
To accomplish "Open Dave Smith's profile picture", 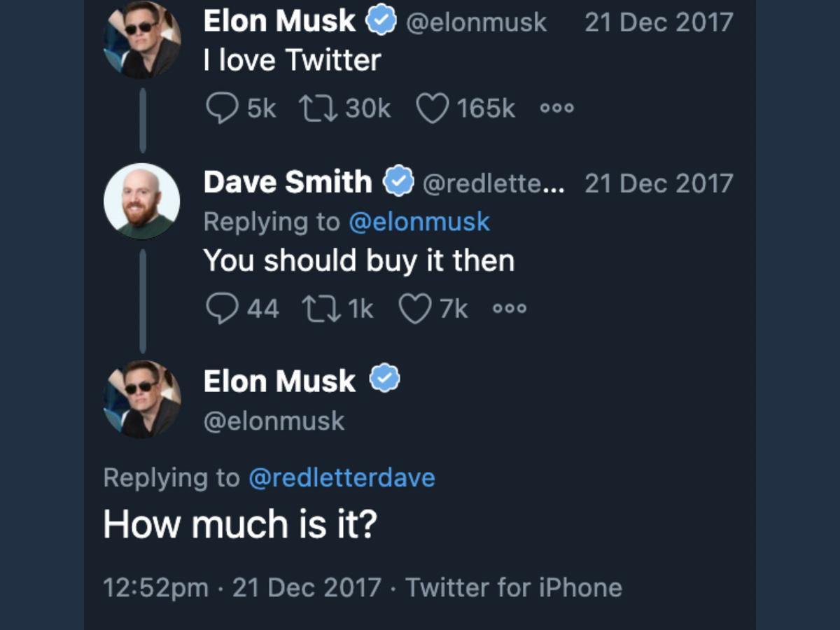I will click(142, 201).
